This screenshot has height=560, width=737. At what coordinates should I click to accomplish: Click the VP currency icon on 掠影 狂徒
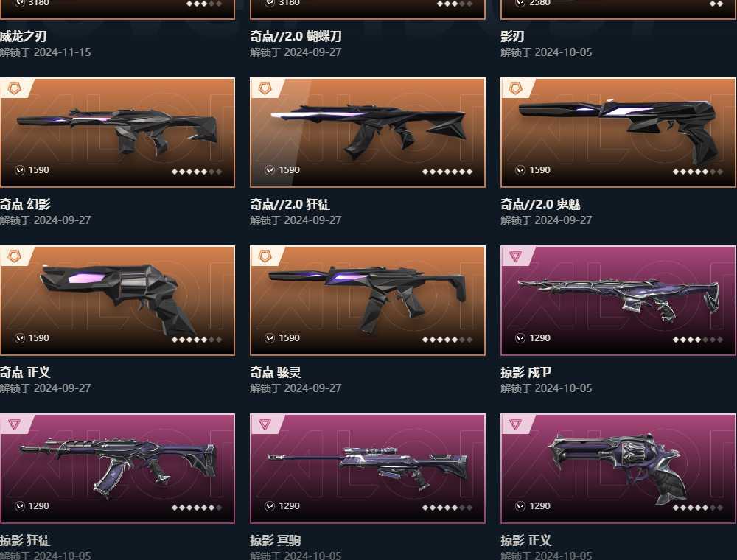click(x=20, y=506)
